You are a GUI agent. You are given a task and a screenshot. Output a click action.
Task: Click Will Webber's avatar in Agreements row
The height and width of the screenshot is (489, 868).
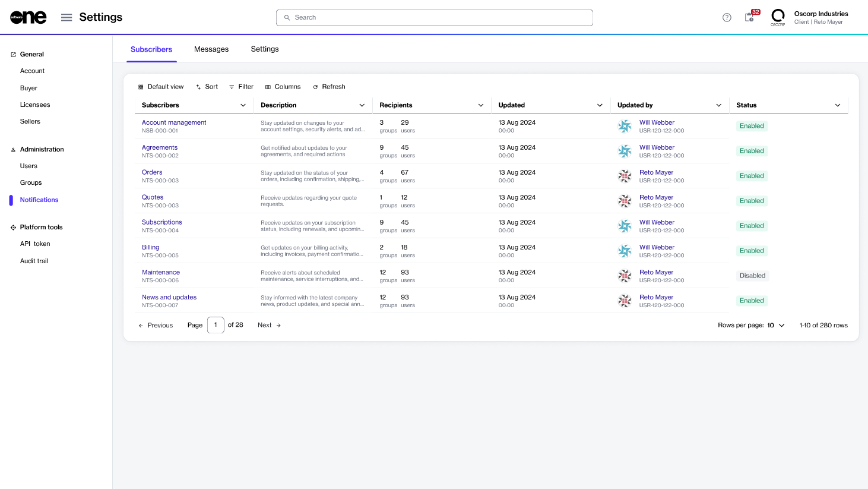coord(625,151)
